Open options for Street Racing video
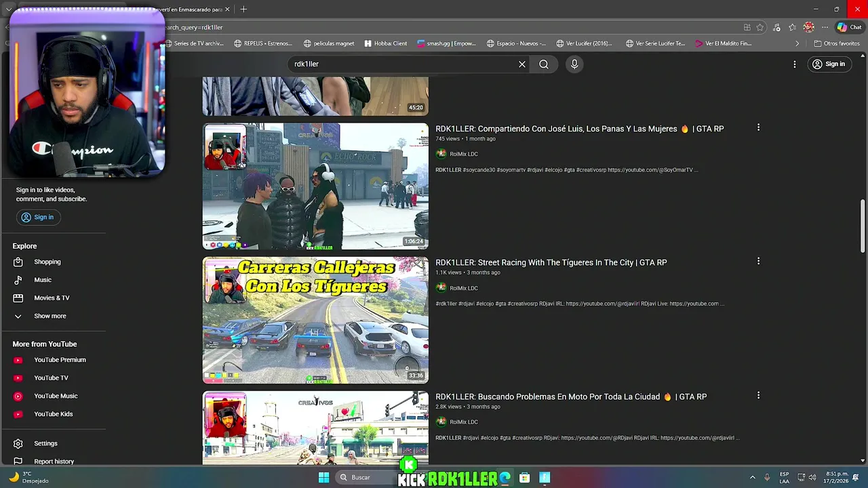The image size is (868, 488). 758,261
